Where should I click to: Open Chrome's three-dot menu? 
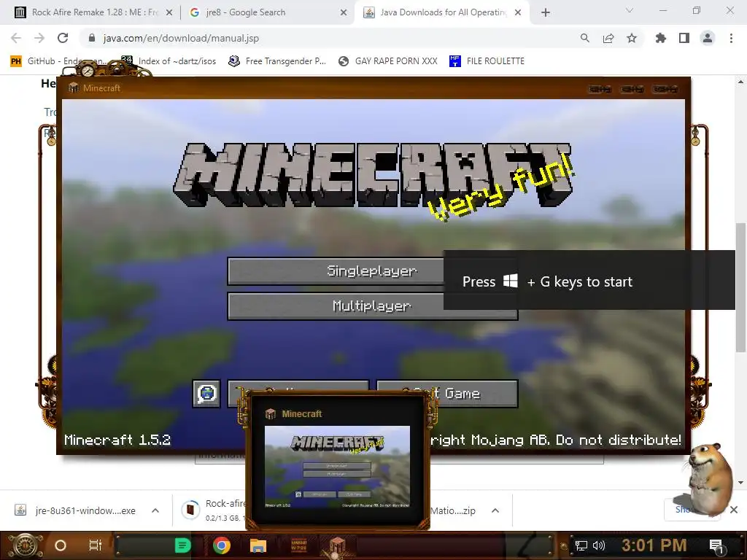pos(731,38)
